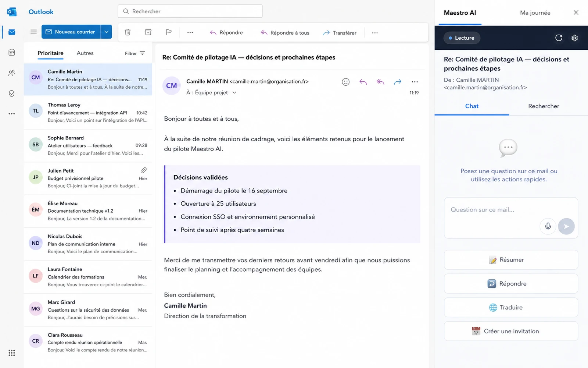This screenshot has height=368, width=588.
Task: Archive the selected email
Action: (148, 32)
